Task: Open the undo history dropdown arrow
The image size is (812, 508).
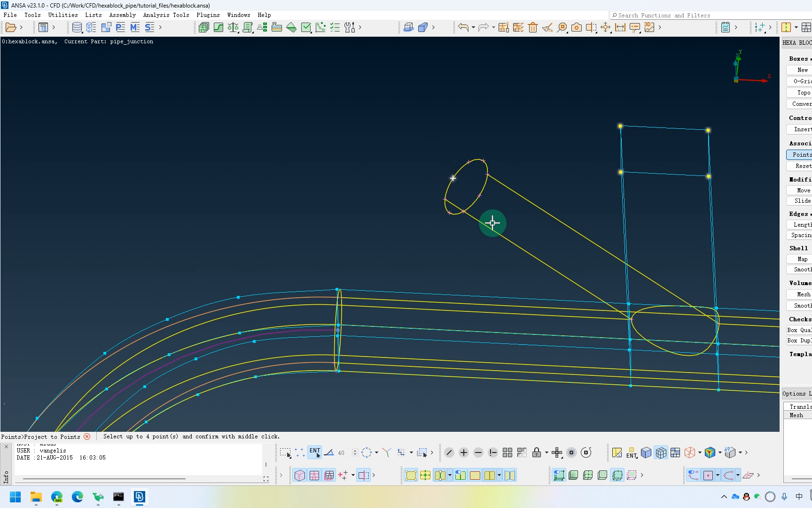Action: [473, 27]
